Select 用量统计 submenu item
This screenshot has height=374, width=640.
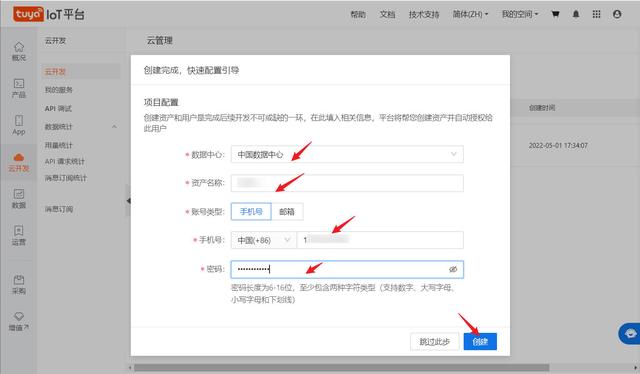pos(59,145)
